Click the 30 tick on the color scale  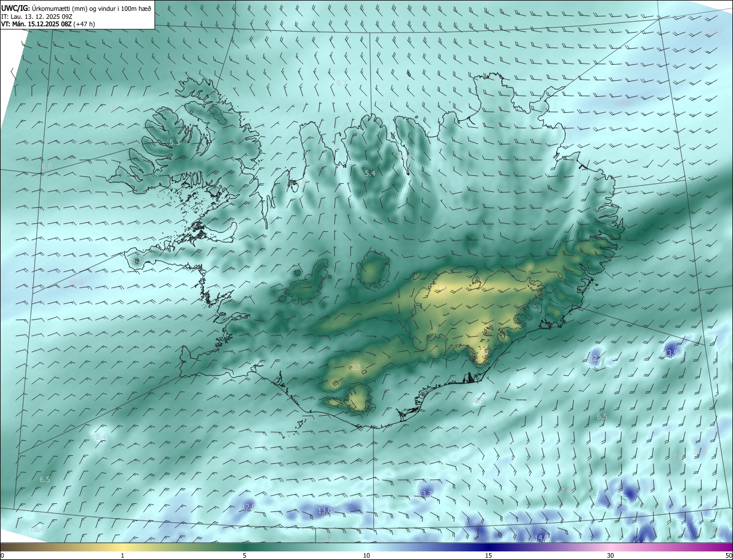610,555
